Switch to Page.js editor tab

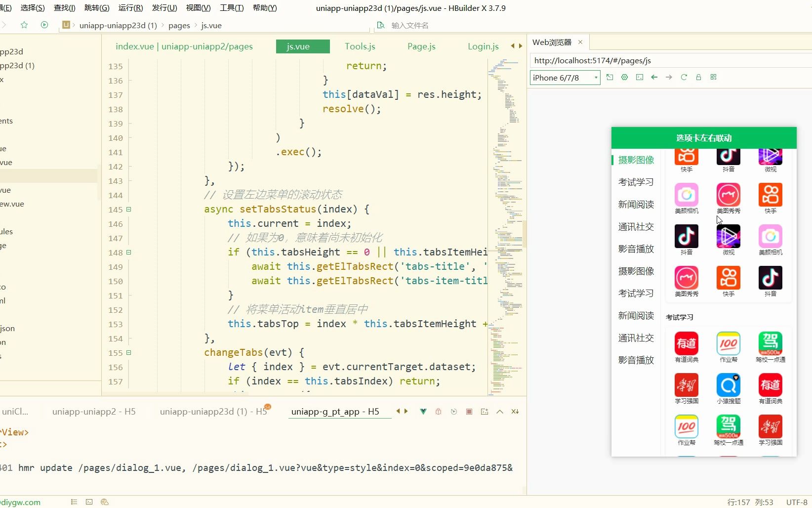[421, 46]
